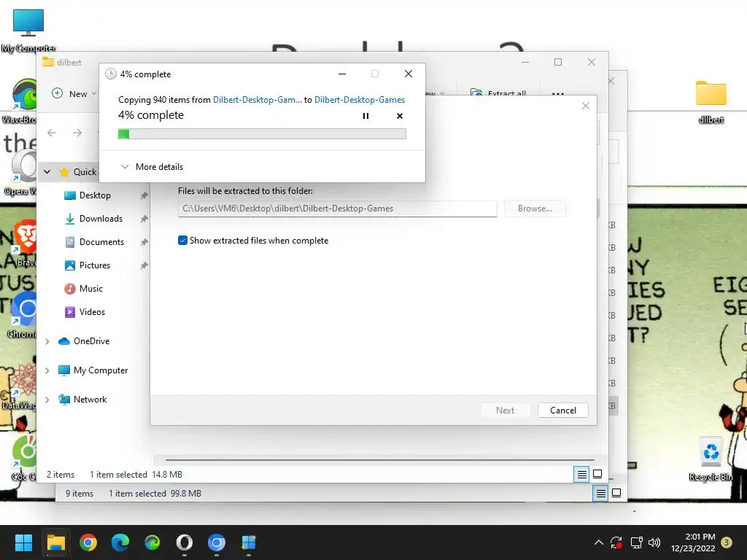The height and width of the screenshot is (560, 747).
Task: Click the pin icon beside Pictures
Action: [x=144, y=265]
